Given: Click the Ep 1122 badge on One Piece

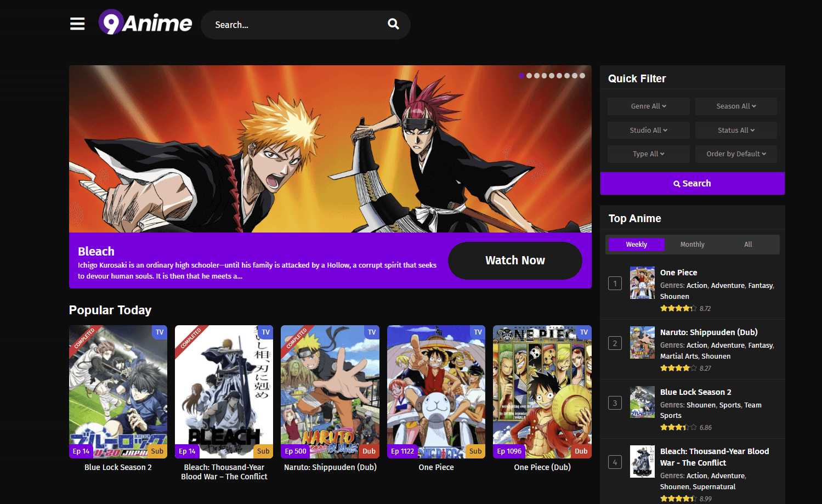Looking at the screenshot, I should (x=403, y=451).
